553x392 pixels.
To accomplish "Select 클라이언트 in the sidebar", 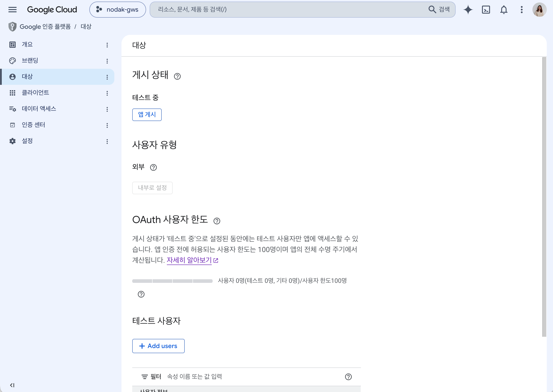I will point(57,93).
